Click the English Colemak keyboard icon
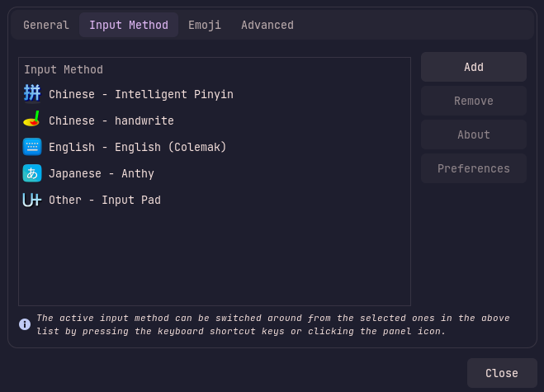The height and width of the screenshot is (392, 544). [x=32, y=147]
